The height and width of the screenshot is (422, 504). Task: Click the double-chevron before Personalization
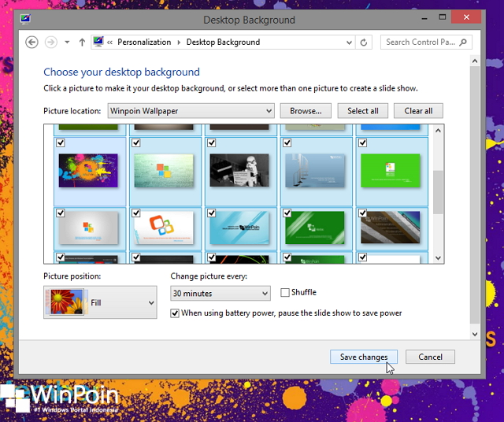(109, 43)
